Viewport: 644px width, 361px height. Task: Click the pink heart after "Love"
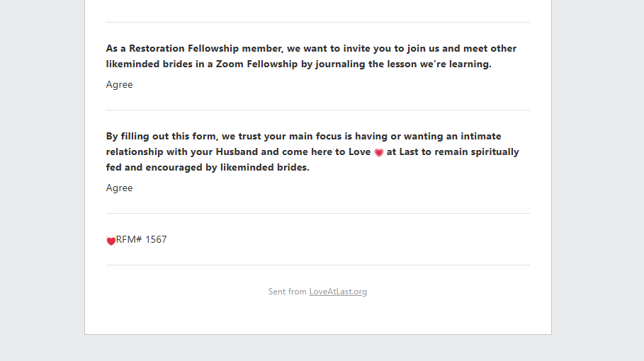379,153
